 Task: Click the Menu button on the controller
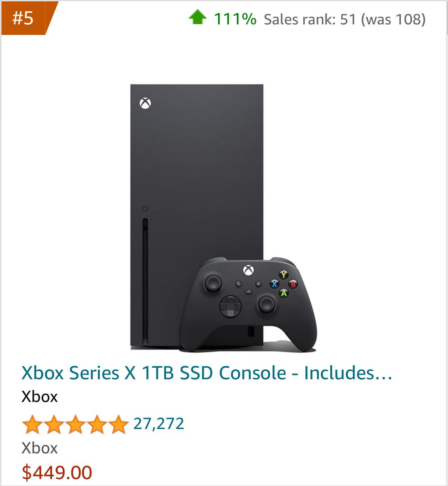point(259,284)
